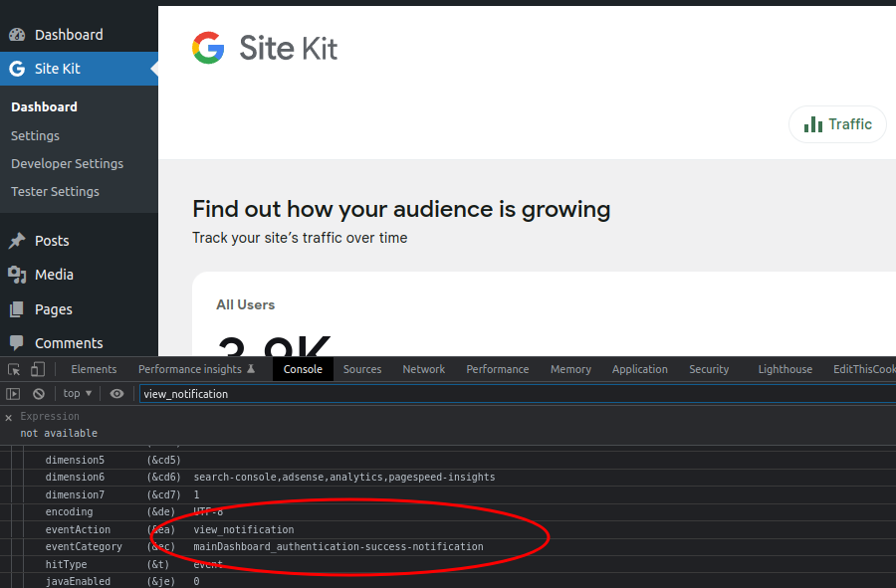This screenshot has width=896, height=588.
Task: Select the inspect element picker icon
Action: tap(14, 369)
